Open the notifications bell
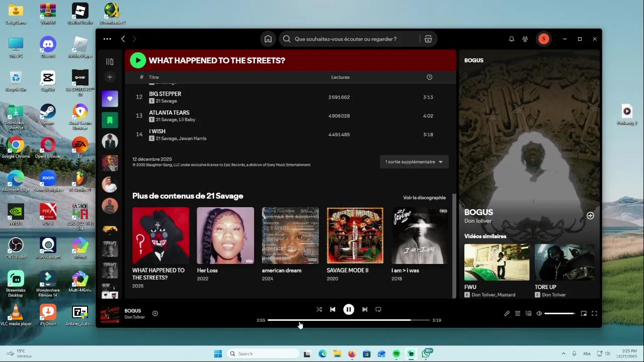 point(511,39)
